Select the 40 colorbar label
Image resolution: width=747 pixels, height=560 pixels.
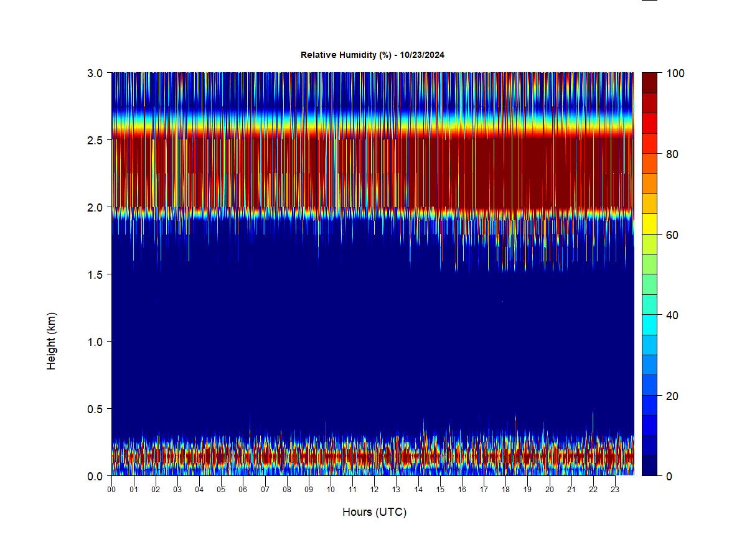(x=672, y=315)
